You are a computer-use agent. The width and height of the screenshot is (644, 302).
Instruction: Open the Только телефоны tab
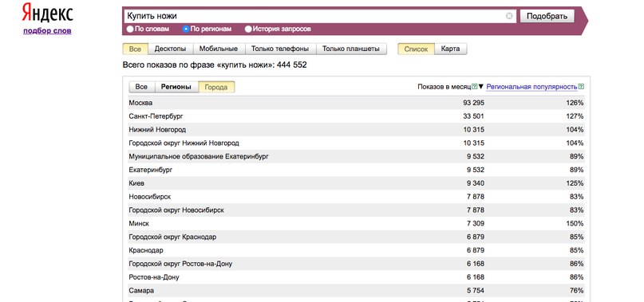click(280, 49)
